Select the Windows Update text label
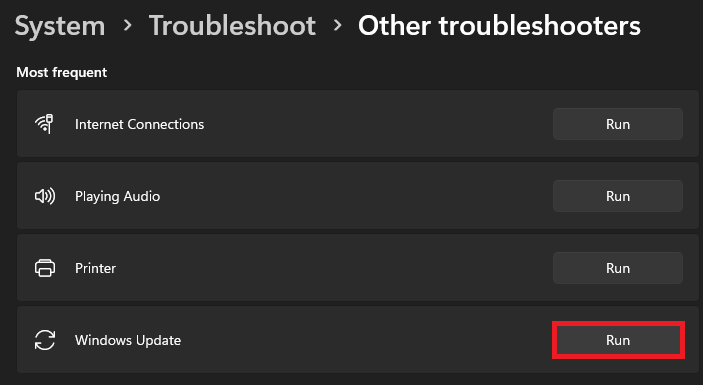Screen dimensions: 703x385 point(128,340)
